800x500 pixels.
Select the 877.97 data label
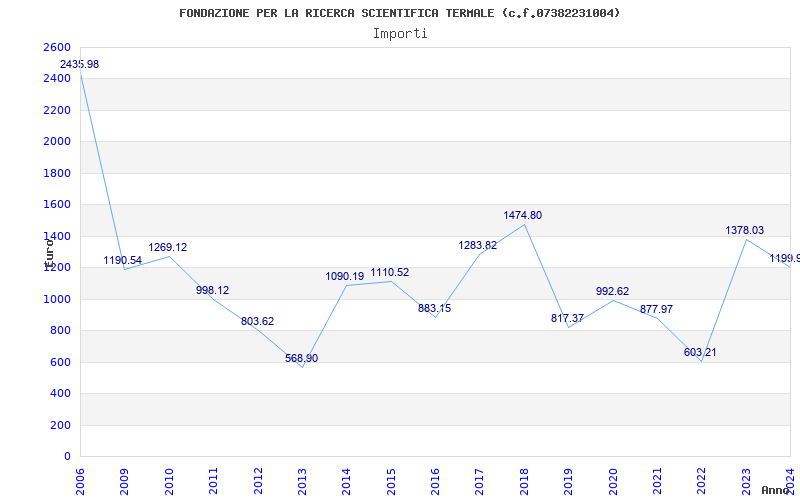point(656,309)
